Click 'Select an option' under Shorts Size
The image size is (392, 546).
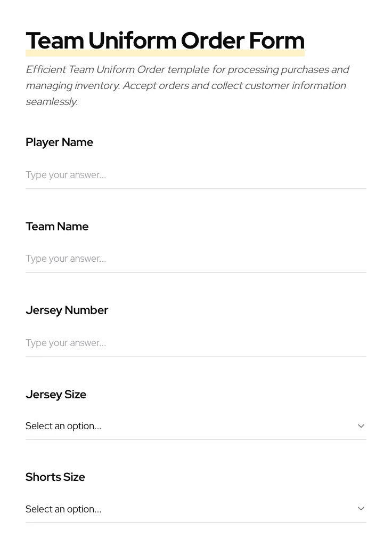click(63, 509)
